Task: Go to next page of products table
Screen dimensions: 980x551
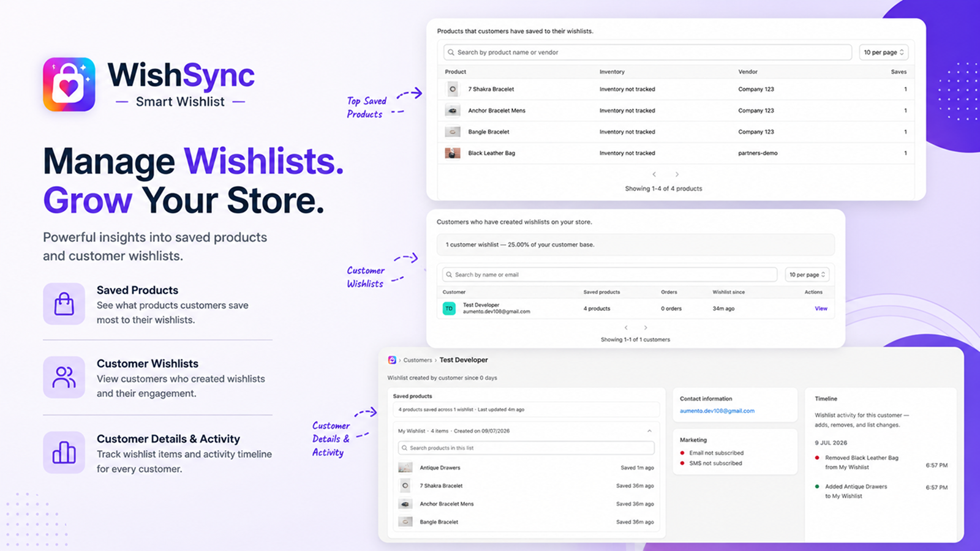Action: click(x=677, y=174)
